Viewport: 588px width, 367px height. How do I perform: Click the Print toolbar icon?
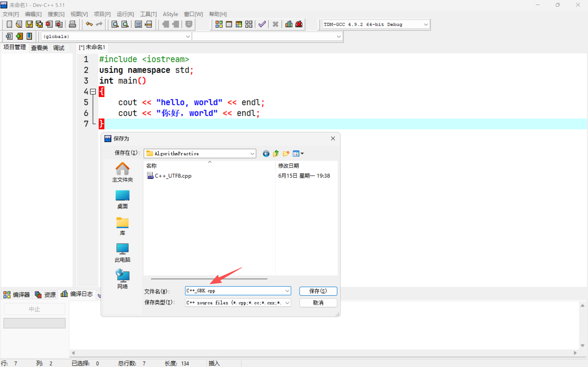(72, 24)
